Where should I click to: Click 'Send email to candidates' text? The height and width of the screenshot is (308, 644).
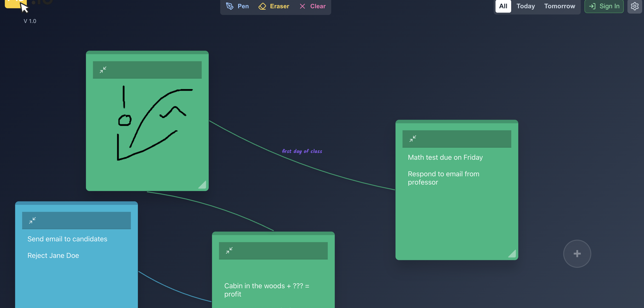pos(67,239)
